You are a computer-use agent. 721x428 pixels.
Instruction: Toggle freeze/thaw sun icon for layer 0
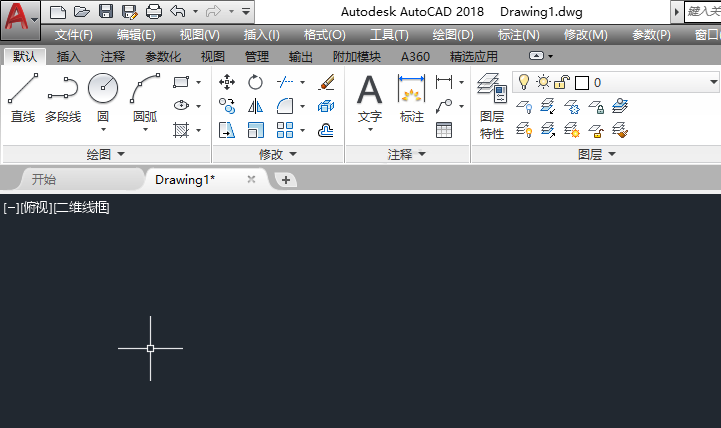pos(543,82)
